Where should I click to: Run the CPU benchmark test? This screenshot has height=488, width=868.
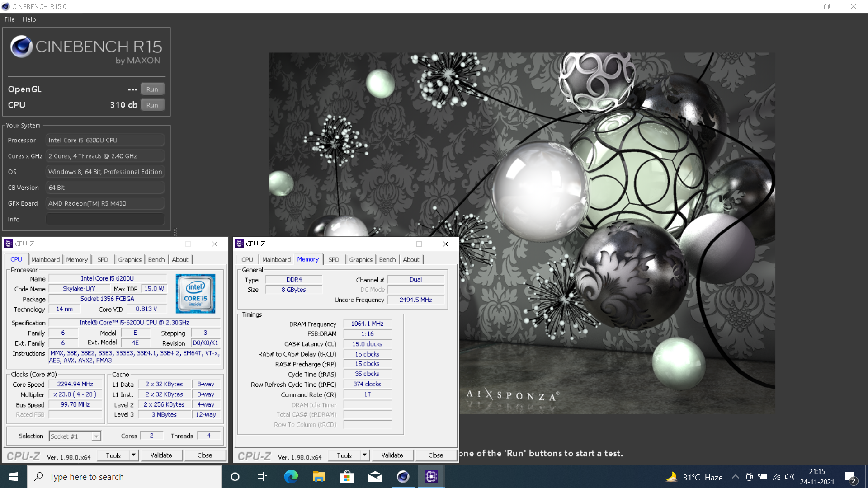(x=152, y=105)
